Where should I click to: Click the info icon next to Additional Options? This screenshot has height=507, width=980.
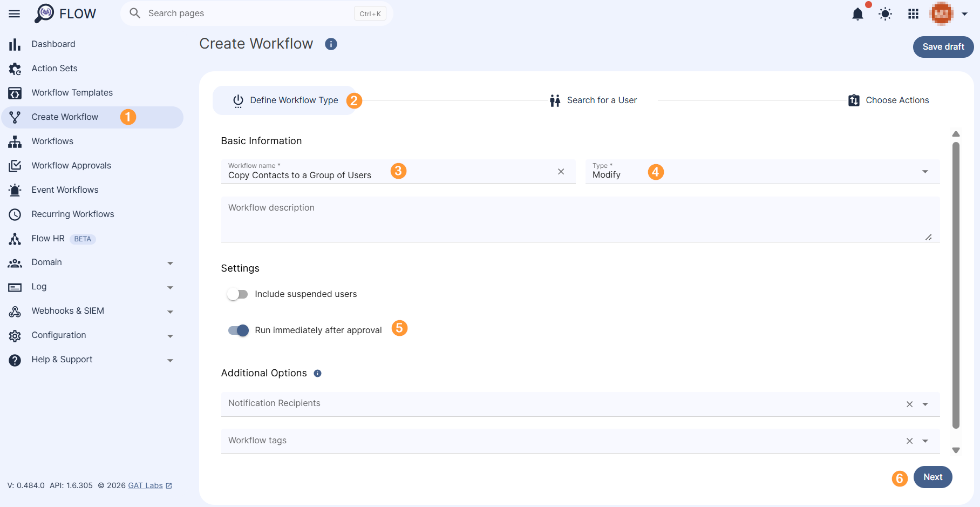click(x=318, y=374)
